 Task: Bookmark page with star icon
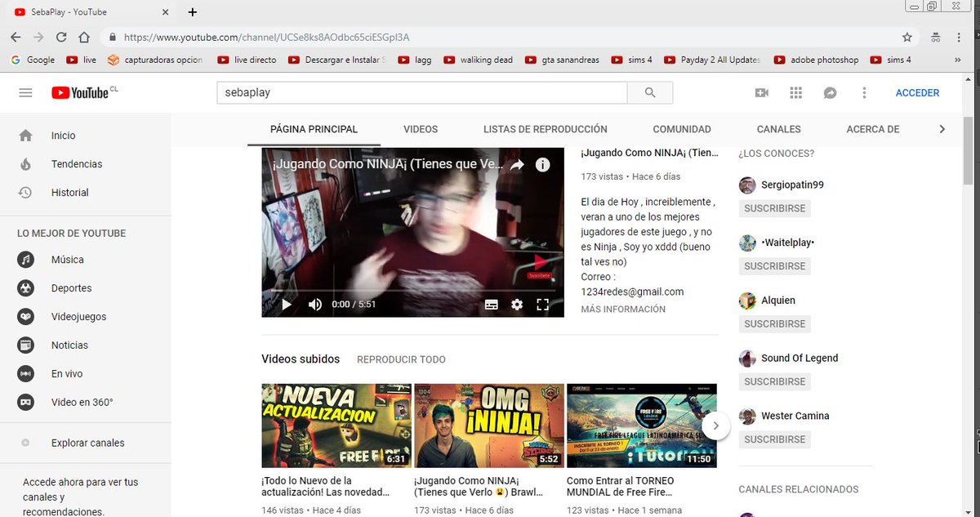[x=906, y=38]
